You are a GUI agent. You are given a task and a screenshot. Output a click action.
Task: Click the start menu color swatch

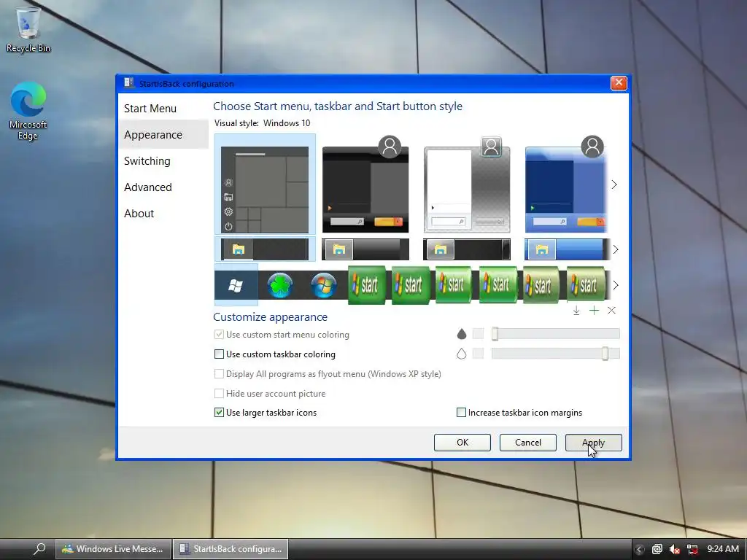click(478, 334)
